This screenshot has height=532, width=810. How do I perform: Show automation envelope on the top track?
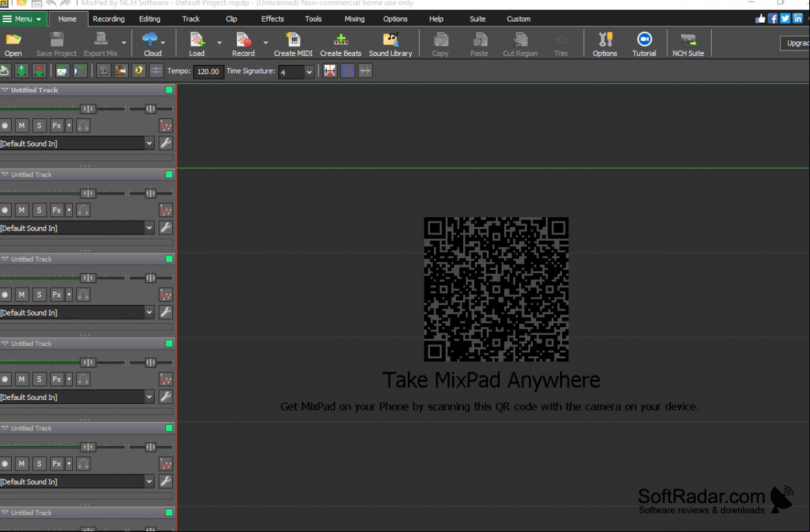coord(166,125)
